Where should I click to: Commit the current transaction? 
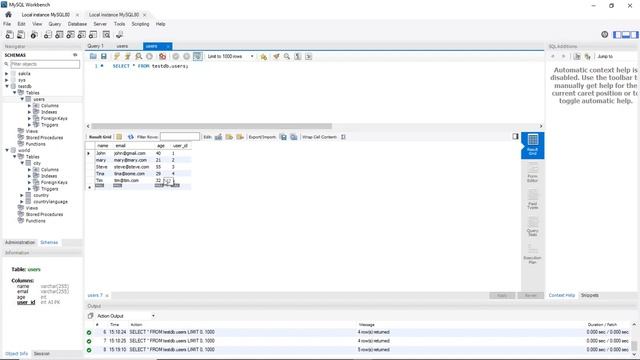[x=176, y=56]
